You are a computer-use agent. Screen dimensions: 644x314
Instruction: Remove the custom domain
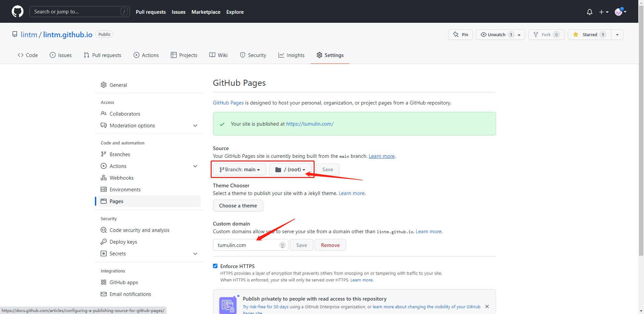pyautogui.click(x=330, y=245)
